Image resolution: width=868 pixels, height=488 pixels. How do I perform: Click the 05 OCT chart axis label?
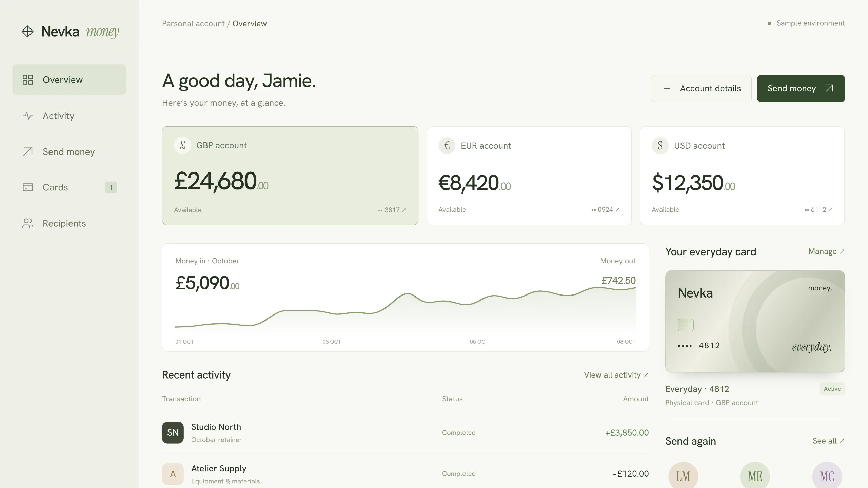pos(479,342)
